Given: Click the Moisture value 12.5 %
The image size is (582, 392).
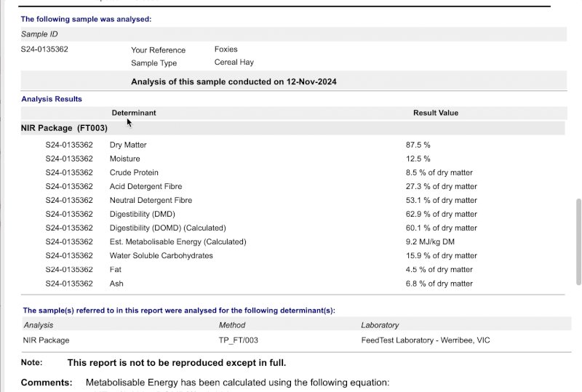Looking at the screenshot, I should (418, 159).
